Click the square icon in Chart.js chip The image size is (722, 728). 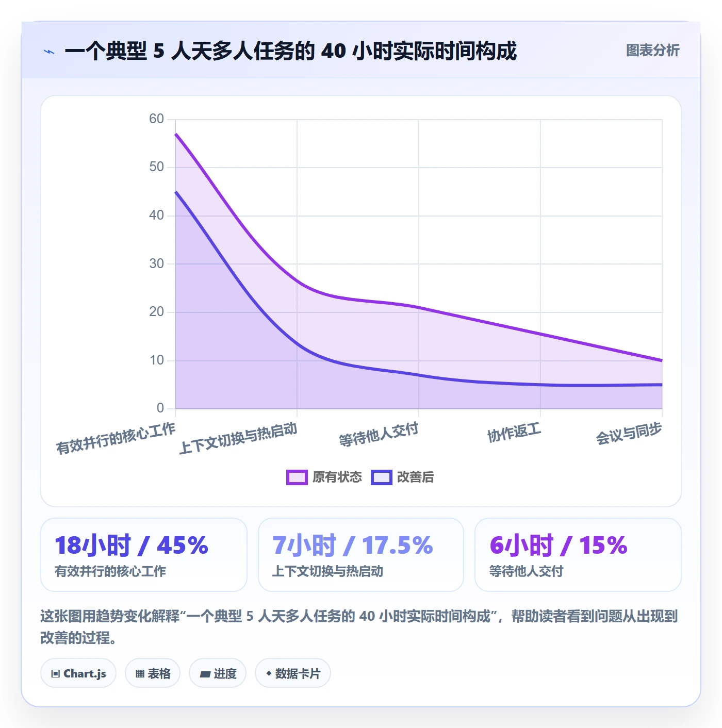point(56,674)
